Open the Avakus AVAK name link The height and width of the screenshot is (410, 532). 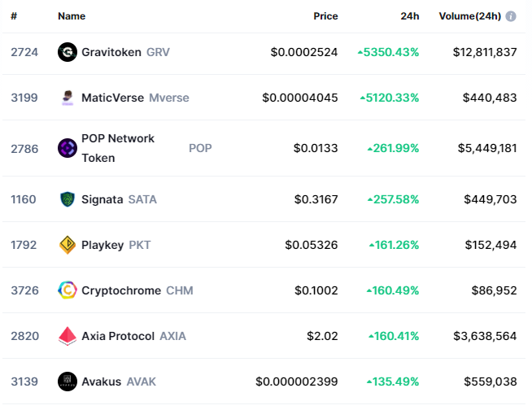tap(119, 382)
